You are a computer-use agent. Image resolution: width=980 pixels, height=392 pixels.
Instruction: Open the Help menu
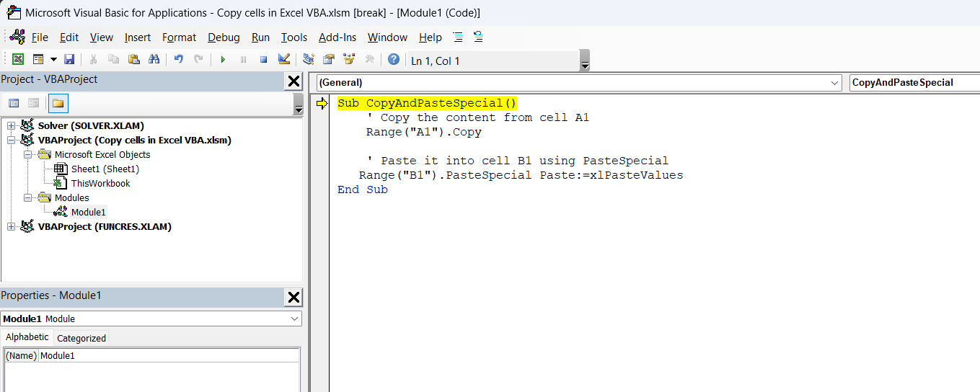point(431,37)
